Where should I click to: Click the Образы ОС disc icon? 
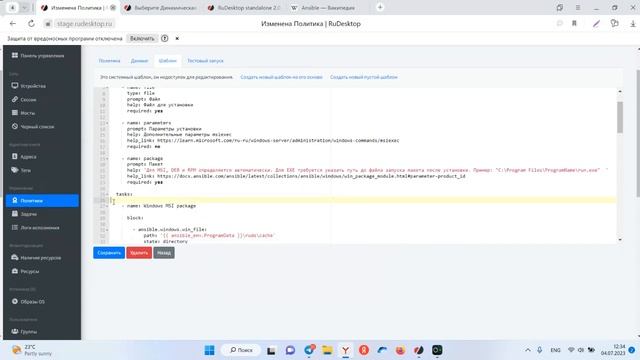pyautogui.click(x=15, y=301)
